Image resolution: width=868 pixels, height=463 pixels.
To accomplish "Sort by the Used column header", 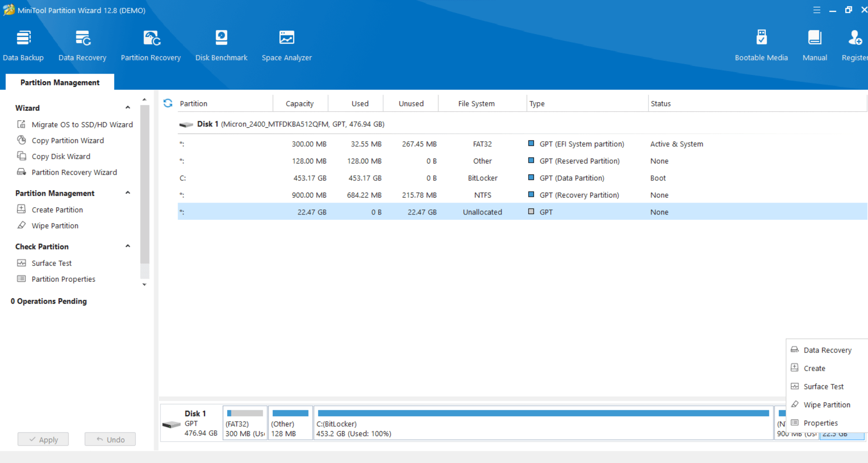I will pyautogui.click(x=355, y=104).
